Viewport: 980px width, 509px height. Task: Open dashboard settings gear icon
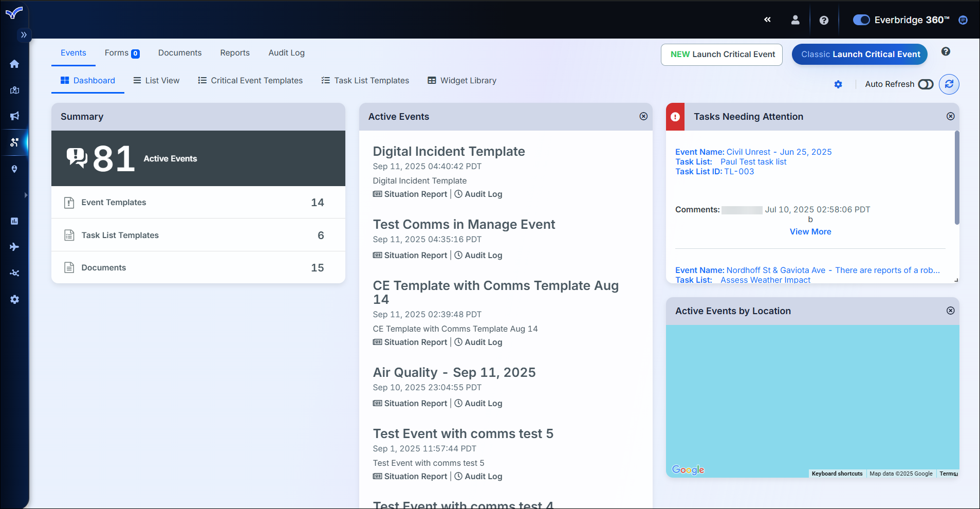pos(838,84)
